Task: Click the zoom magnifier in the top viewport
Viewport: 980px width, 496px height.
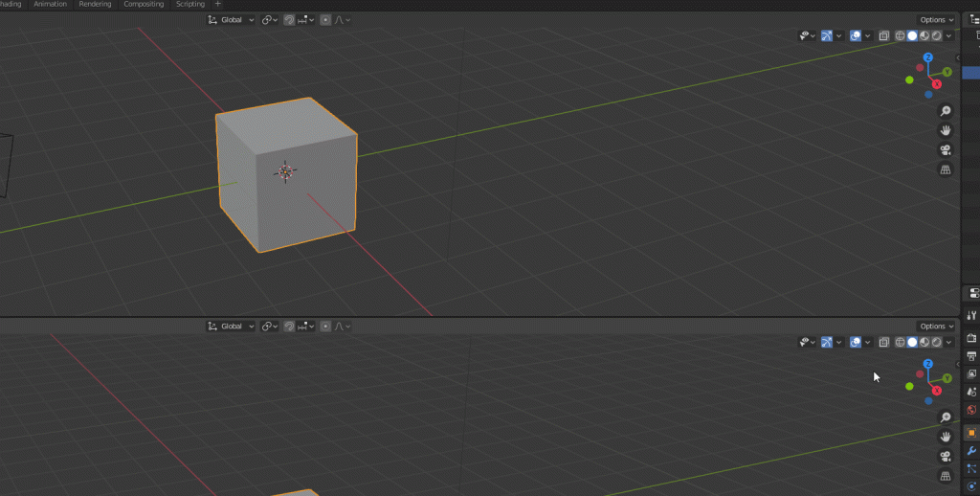Action: [x=946, y=111]
